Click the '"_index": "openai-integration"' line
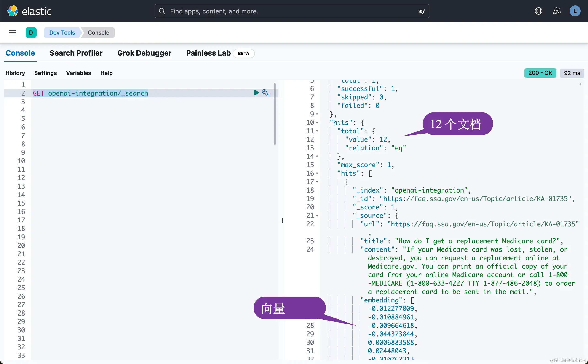The width and height of the screenshot is (588, 364). [x=412, y=190]
